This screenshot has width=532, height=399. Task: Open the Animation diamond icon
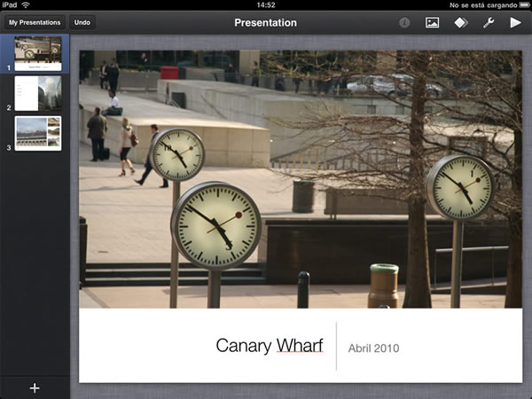tap(461, 23)
